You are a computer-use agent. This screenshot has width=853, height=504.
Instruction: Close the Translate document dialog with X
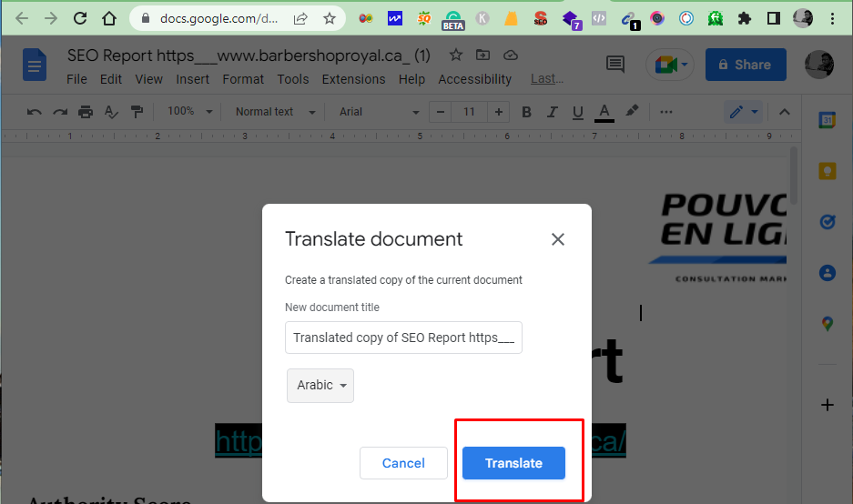[558, 239]
